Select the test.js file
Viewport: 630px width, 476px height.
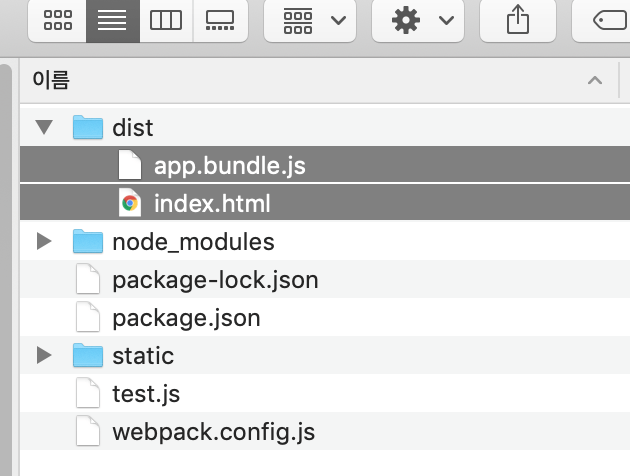tap(146, 394)
